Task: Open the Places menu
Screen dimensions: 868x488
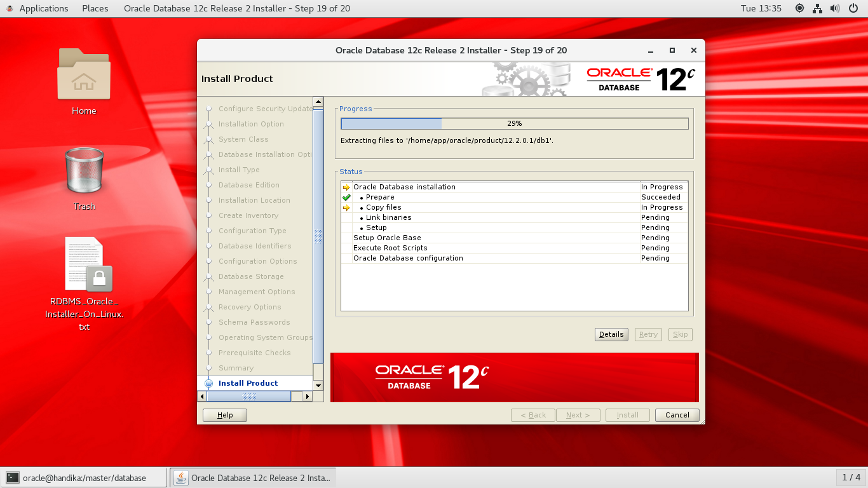Action: tap(95, 8)
